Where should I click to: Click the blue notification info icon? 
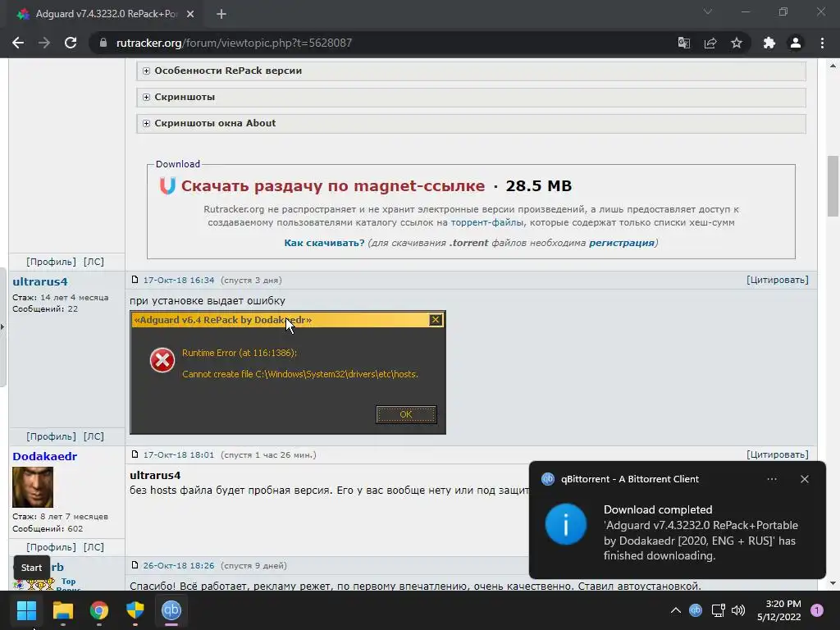(x=566, y=524)
